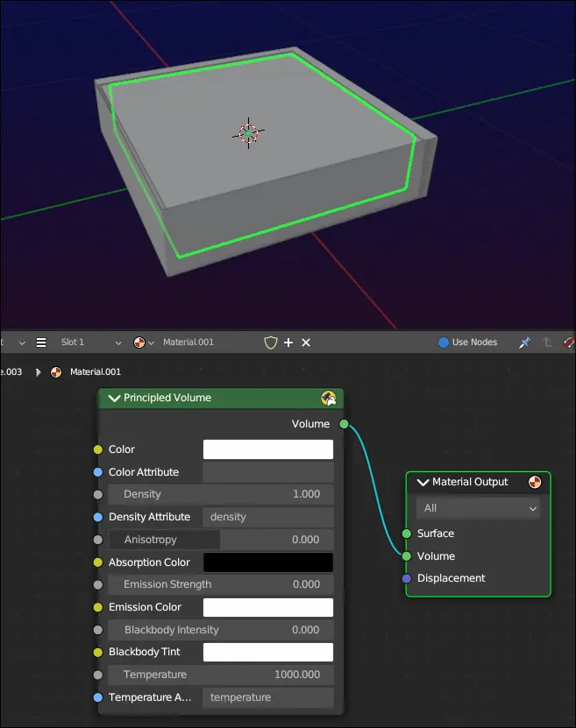
Task: Click the Surface input socket
Action: coord(407,534)
